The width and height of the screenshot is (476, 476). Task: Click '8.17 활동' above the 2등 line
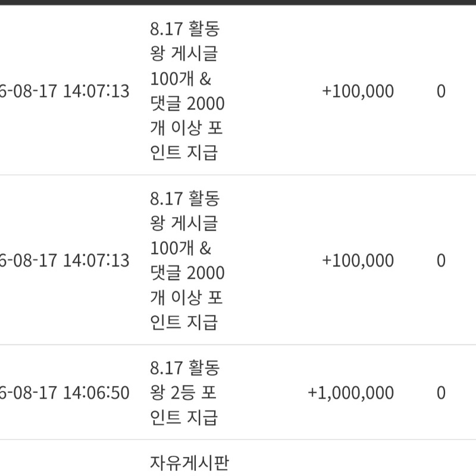coord(184,368)
